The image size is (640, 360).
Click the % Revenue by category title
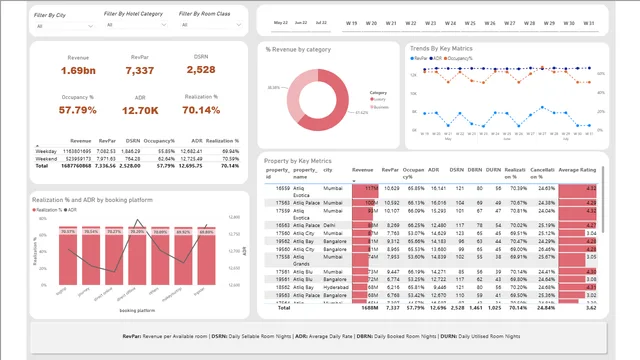[298, 50]
